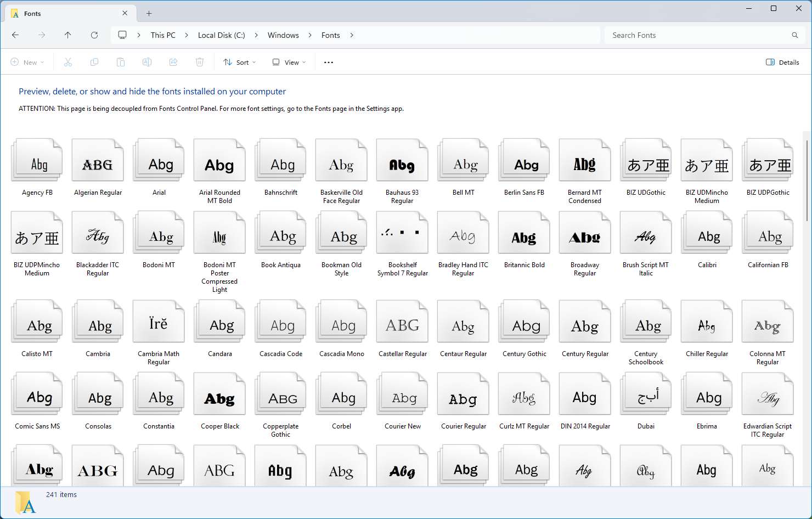Select the Chiller Regular font icon
Viewport: 812px width, 519px height.
tap(707, 321)
